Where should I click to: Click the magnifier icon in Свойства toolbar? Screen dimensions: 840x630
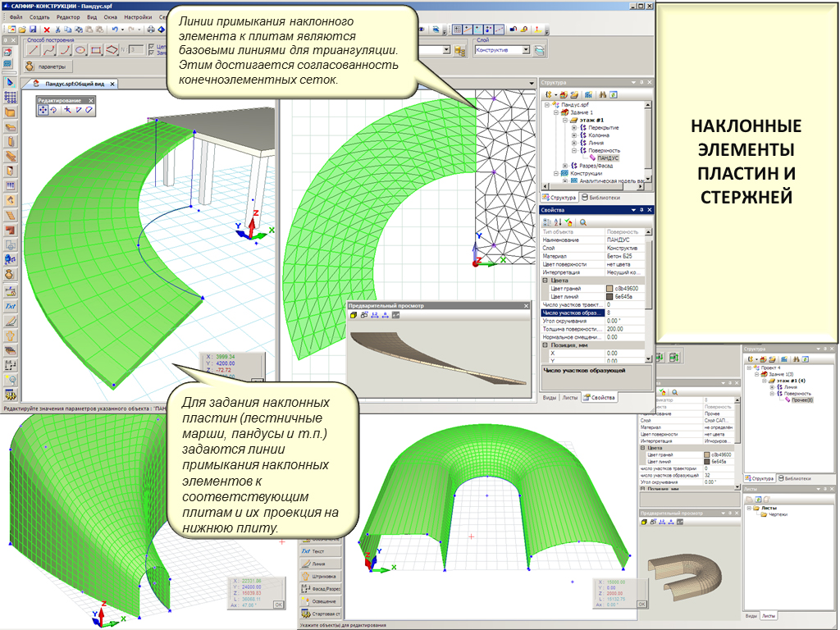tap(583, 221)
